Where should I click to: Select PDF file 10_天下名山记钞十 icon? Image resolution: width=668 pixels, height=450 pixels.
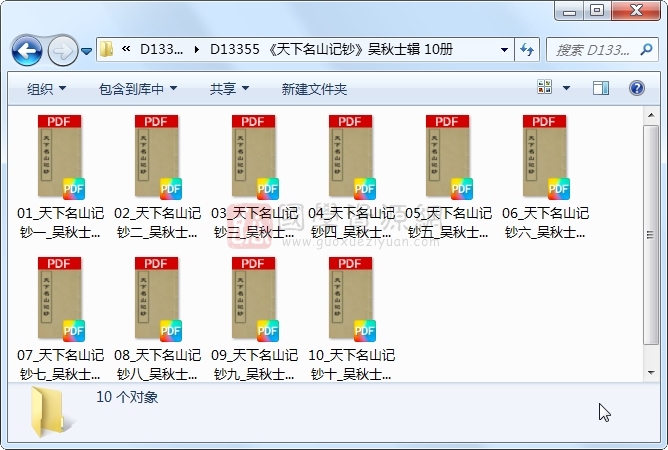[x=352, y=299]
